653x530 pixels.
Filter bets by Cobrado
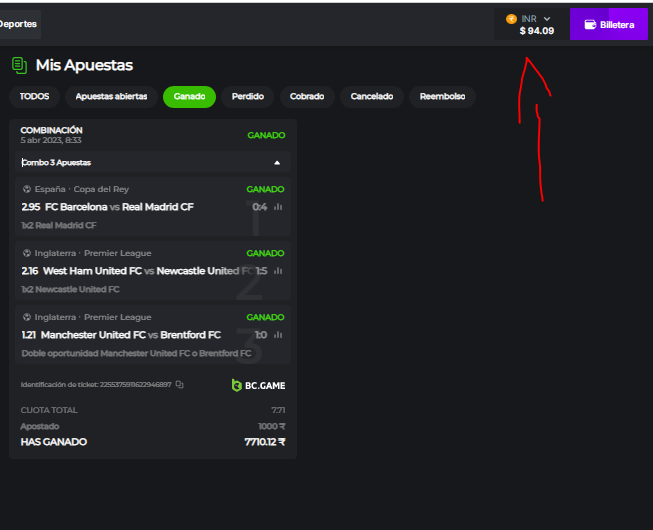(x=306, y=97)
